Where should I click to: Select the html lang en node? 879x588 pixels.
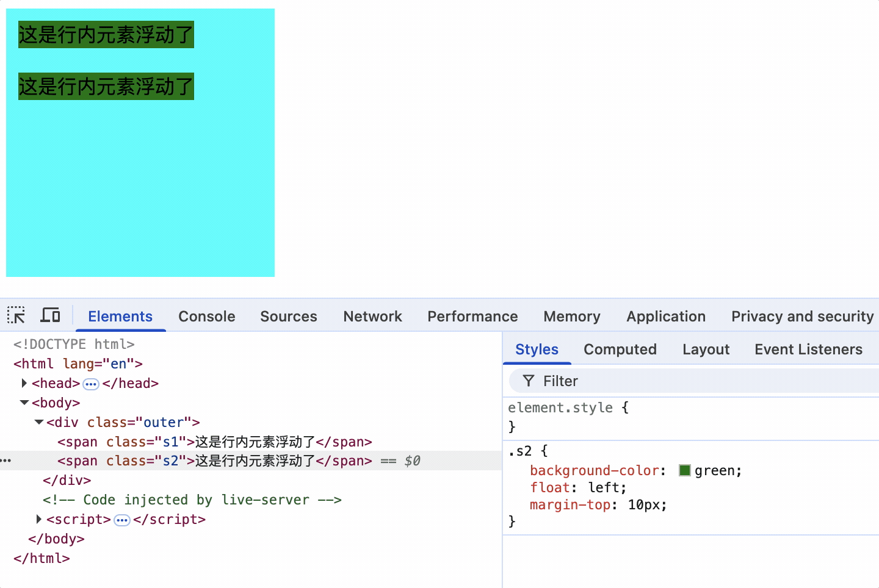[x=78, y=364]
